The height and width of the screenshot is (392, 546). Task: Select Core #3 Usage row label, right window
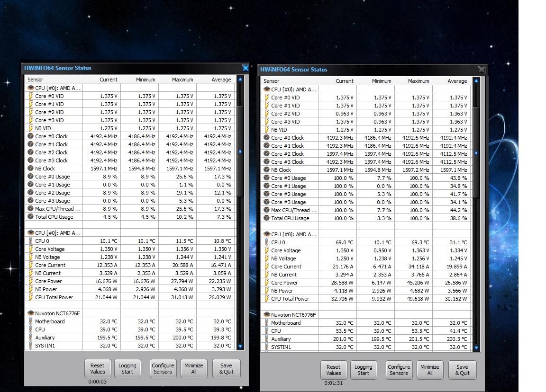tap(288, 202)
